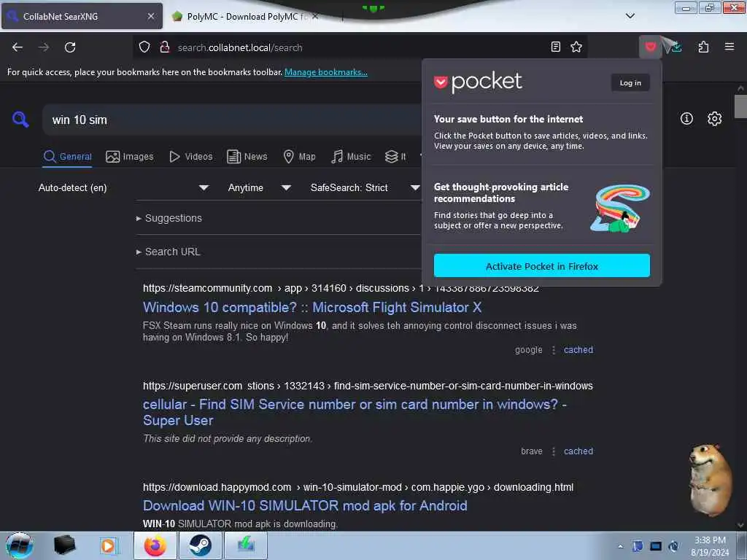Screen dimensions: 747x560
Task: Open the Find SIM Service number result
Action: click(x=355, y=413)
